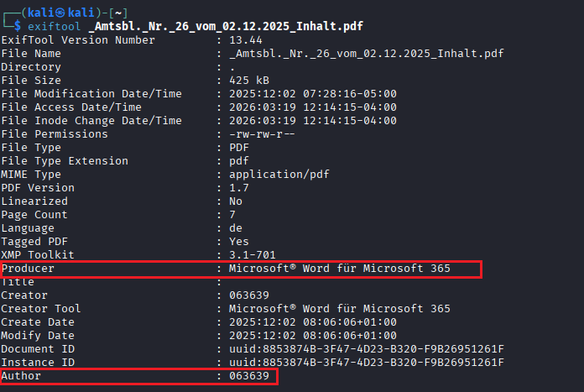Click the File Modification Date/Time value

[x=313, y=93]
